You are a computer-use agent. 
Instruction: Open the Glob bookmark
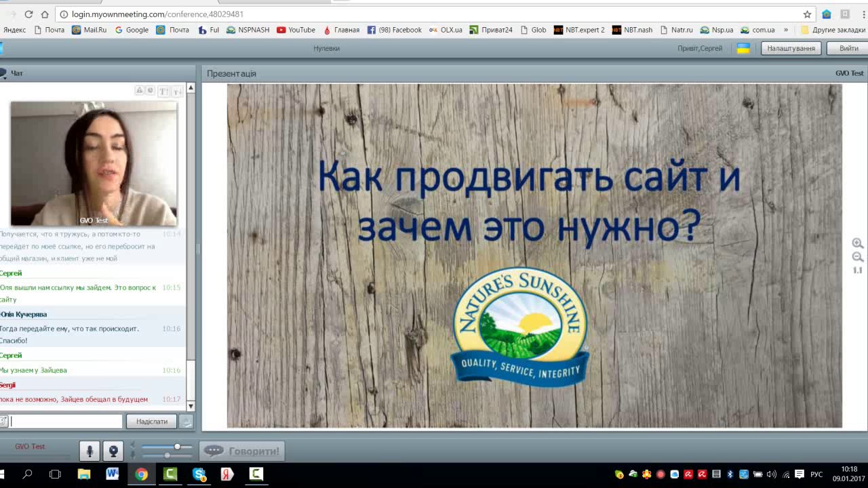coord(533,30)
